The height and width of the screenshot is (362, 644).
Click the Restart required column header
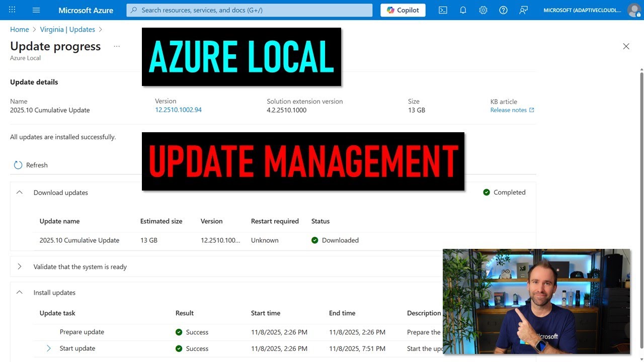(x=275, y=221)
